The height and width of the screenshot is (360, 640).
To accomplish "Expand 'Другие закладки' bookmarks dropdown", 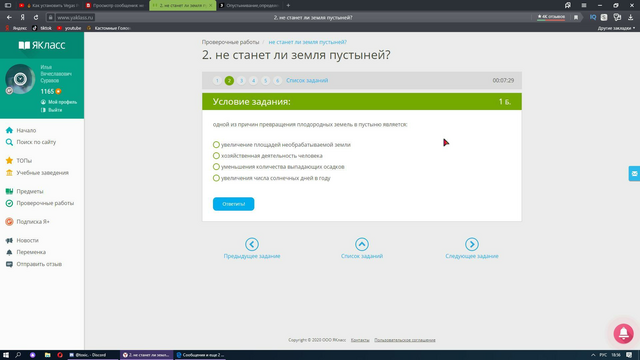I will (x=616, y=28).
